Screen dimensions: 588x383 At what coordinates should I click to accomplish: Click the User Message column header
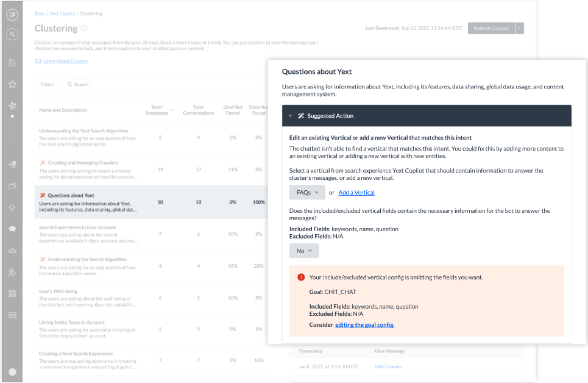(389, 351)
